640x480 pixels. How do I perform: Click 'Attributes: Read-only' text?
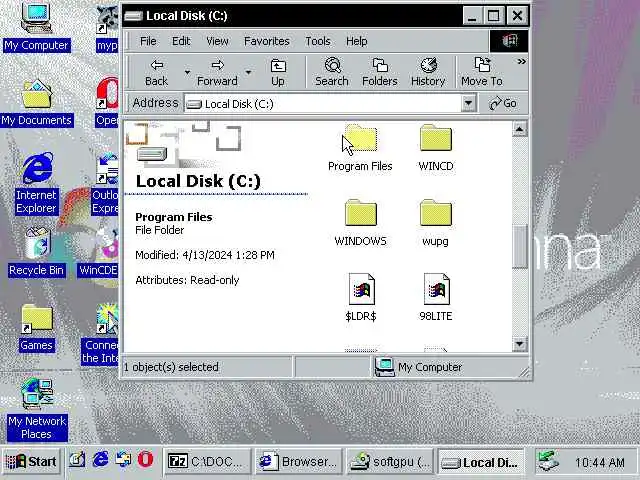[x=187, y=280]
